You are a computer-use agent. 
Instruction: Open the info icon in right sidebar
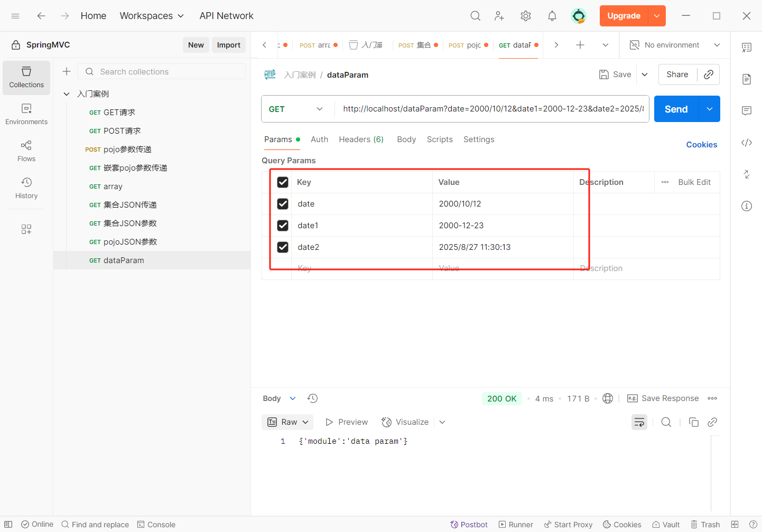pyautogui.click(x=747, y=206)
